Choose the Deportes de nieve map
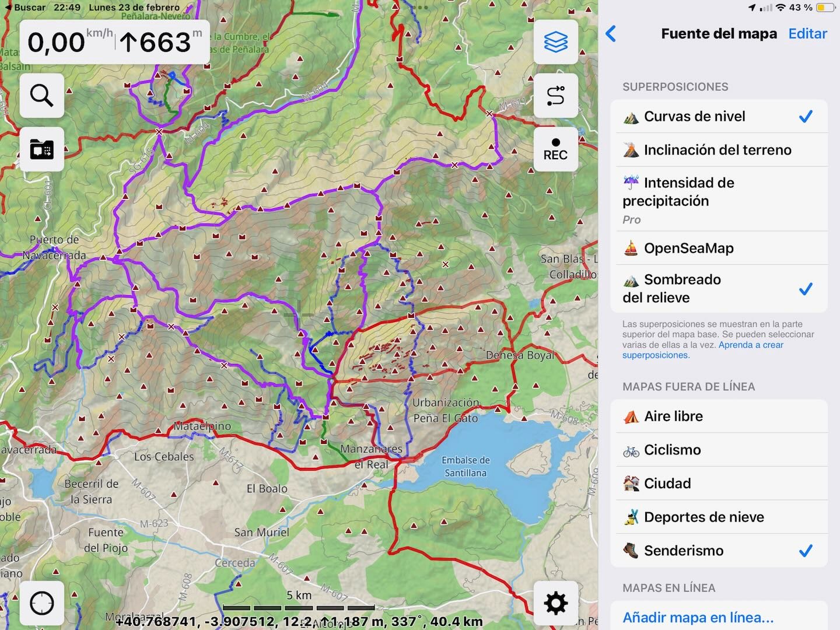The height and width of the screenshot is (630, 840). point(719,517)
